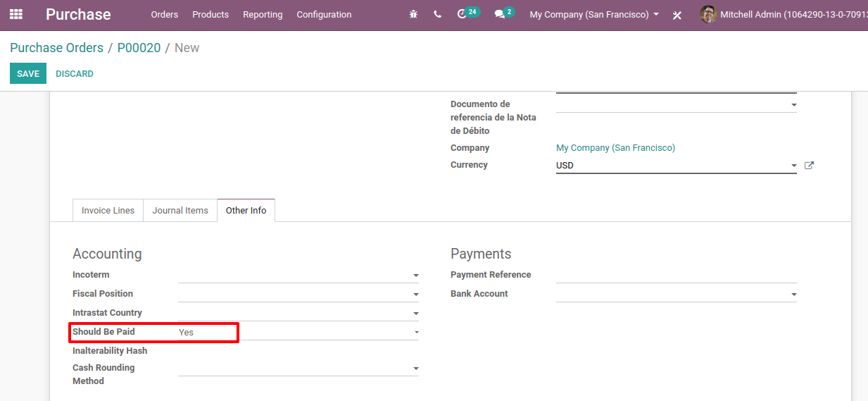Screen dimensions: 868x401
Task: Open the Products menu
Action: (x=210, y=14)
